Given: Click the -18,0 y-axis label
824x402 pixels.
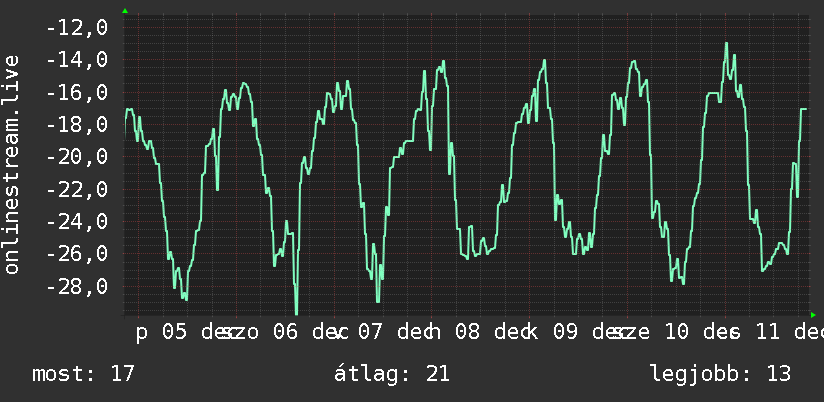Looking at the screenshot, I should [x=77, y=125].
